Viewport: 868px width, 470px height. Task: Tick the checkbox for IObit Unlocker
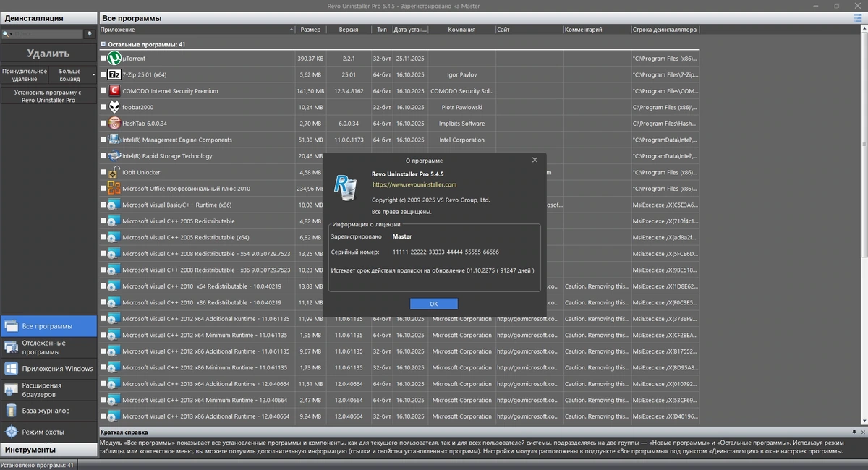(x=103, y=172)
